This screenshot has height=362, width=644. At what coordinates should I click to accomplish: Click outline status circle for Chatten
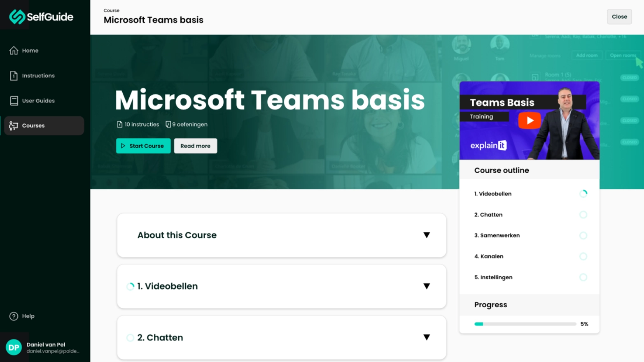pos(583,215)
